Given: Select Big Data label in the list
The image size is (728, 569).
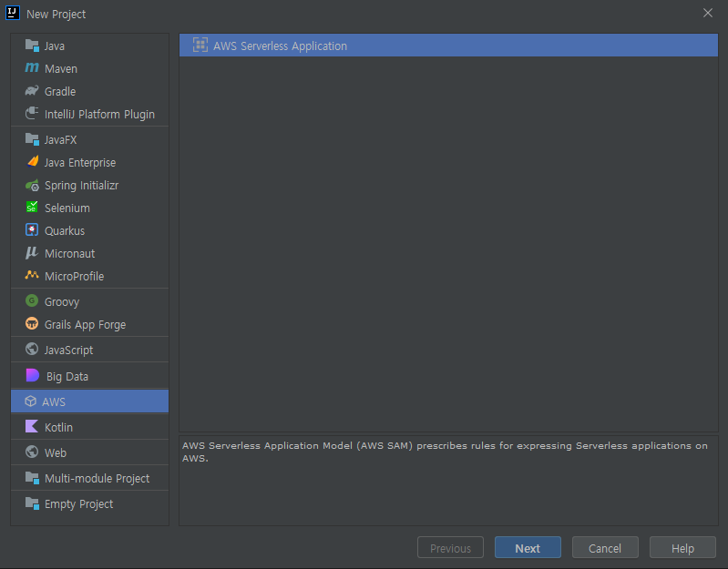Looking at the screenshot, I should pyautogui.click(x=67, y=377).
